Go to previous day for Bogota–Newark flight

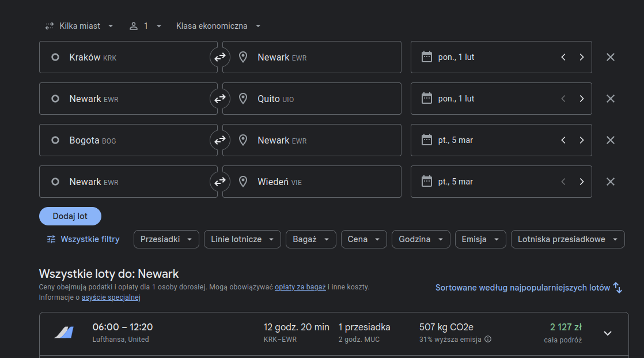tap(563, 140)
